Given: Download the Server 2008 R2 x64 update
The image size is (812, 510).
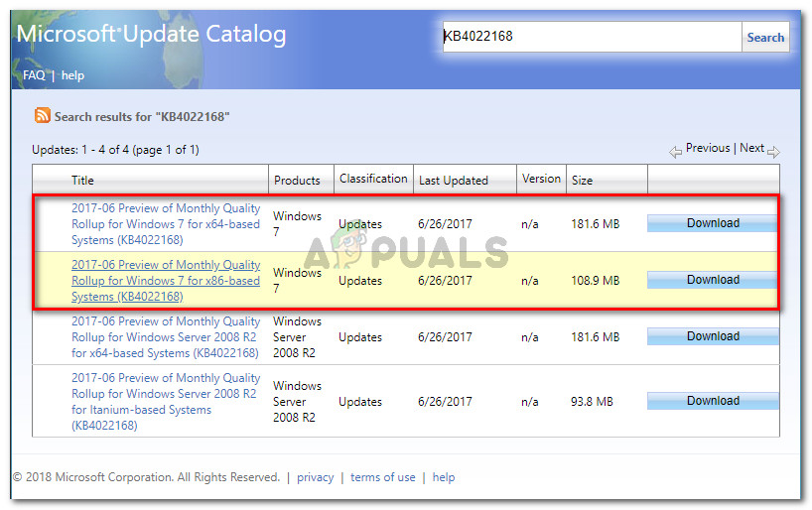Looking at the screenshot, I should coord(713,336).
